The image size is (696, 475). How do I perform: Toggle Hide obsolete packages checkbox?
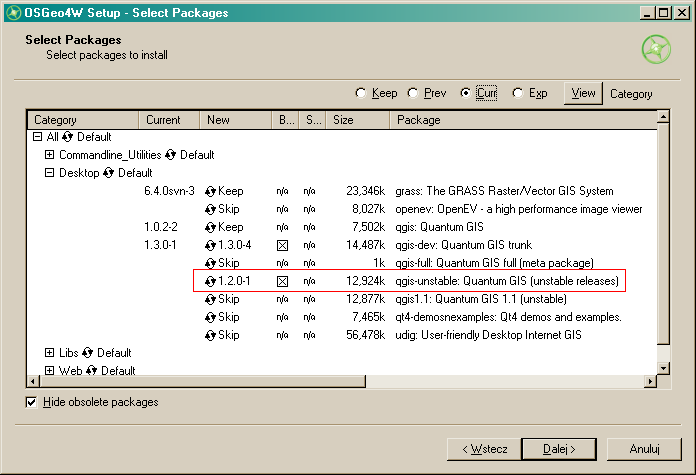(31, 402)
